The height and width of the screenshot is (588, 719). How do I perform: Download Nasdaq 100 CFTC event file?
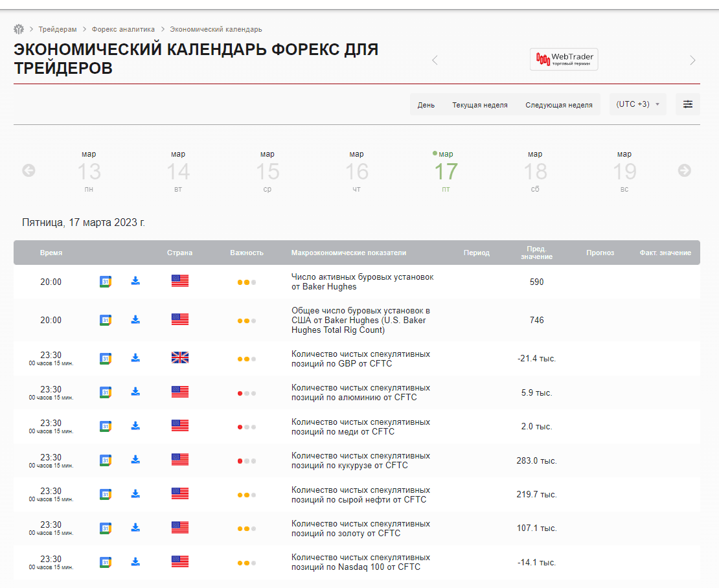pos(135,561)
